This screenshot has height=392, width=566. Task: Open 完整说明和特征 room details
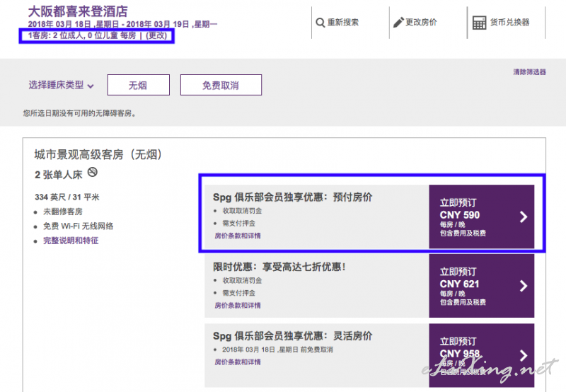(x=71, y=241)
